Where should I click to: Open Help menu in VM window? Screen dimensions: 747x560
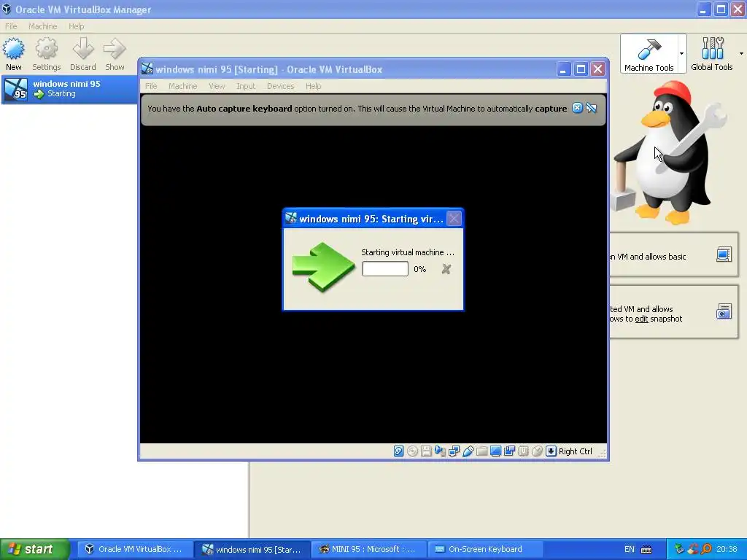tap(314, 86)
